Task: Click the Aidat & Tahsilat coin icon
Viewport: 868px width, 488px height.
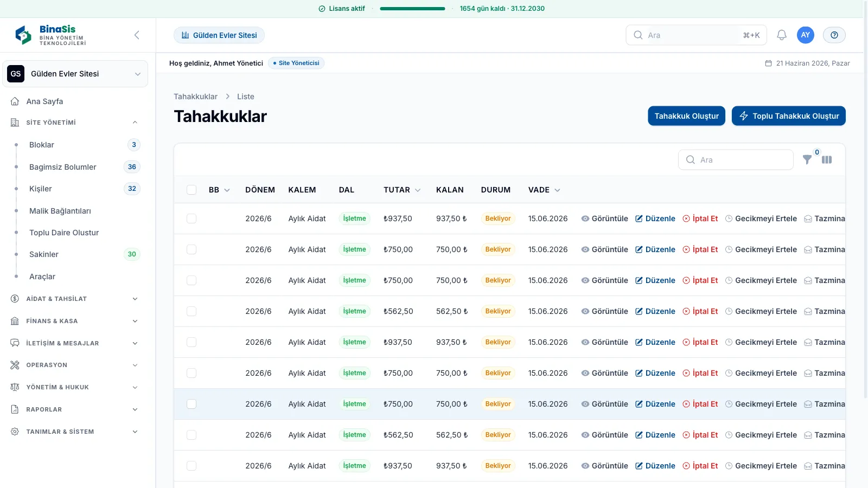Action: click(15, 299)
